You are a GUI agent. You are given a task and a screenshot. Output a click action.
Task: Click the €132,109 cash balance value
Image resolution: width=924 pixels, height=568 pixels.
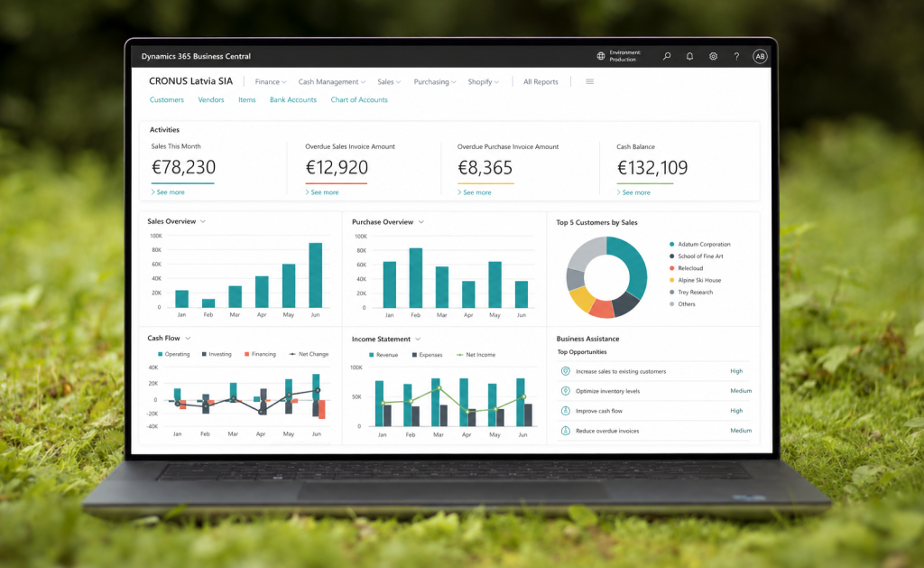651,167
